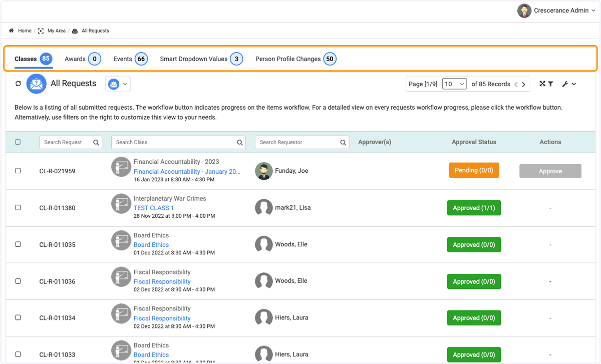Viewport: 601px width, 364px height.
Task: Switch to Person Profile Changes tab
Action: pyautogui.click(x=295, y=59)
